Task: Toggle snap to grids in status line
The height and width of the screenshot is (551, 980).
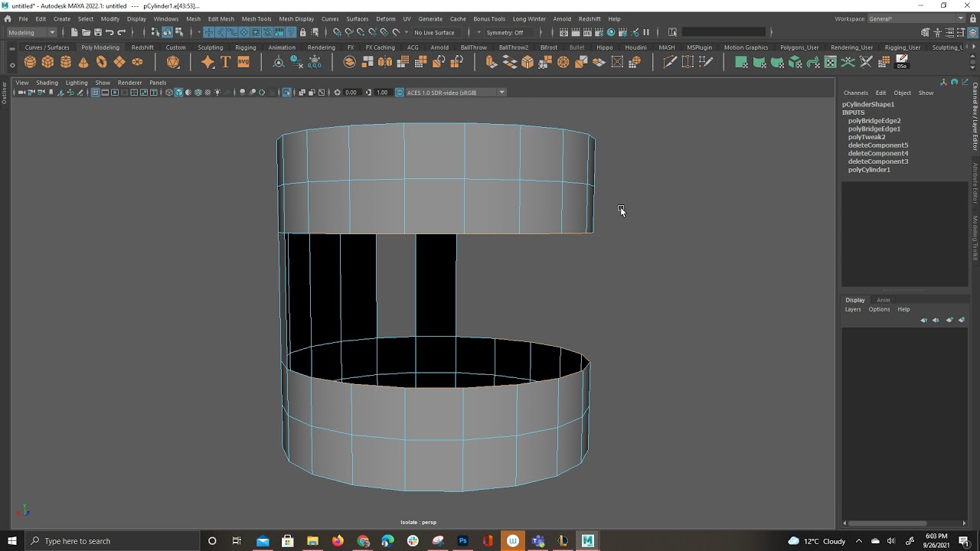Action: tap(337, 32)
